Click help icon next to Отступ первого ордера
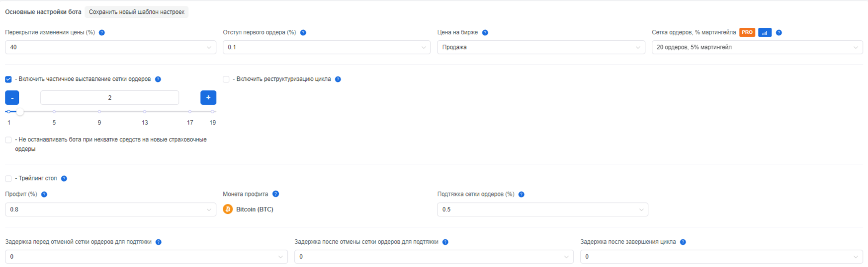This screenshot has width=868, height=267. pos(303,33)
